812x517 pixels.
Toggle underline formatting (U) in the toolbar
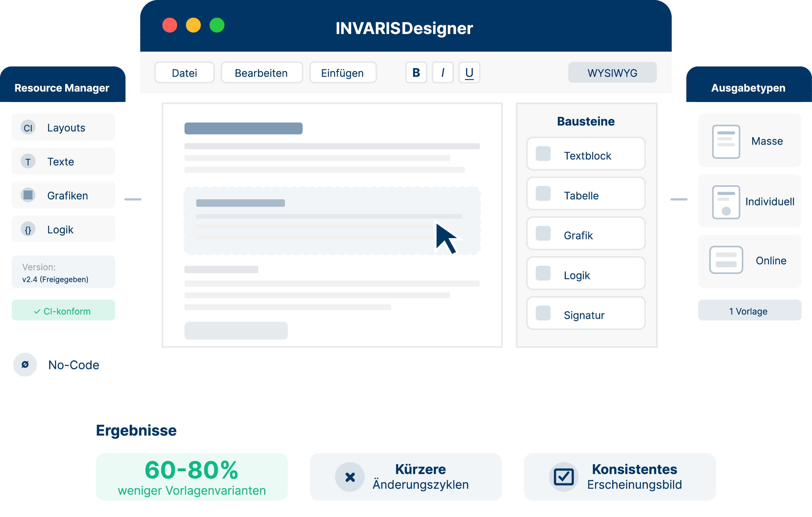(469, 73)
